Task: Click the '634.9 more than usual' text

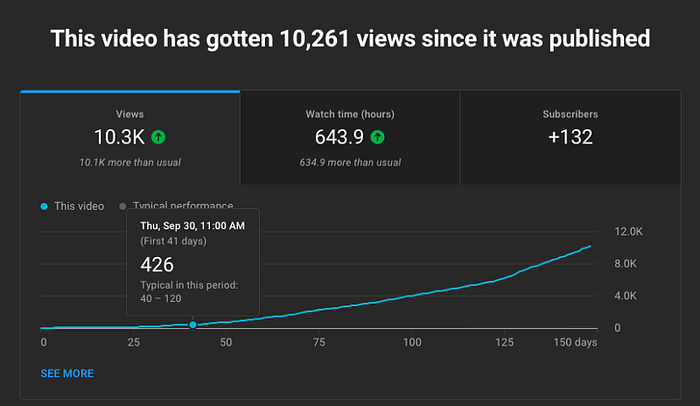Action: coord(350,163)
